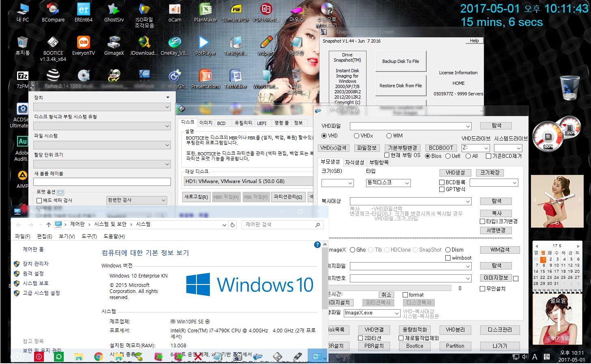Open TextMaker desktop icon
591x364 pixels.
coord(235,79)
